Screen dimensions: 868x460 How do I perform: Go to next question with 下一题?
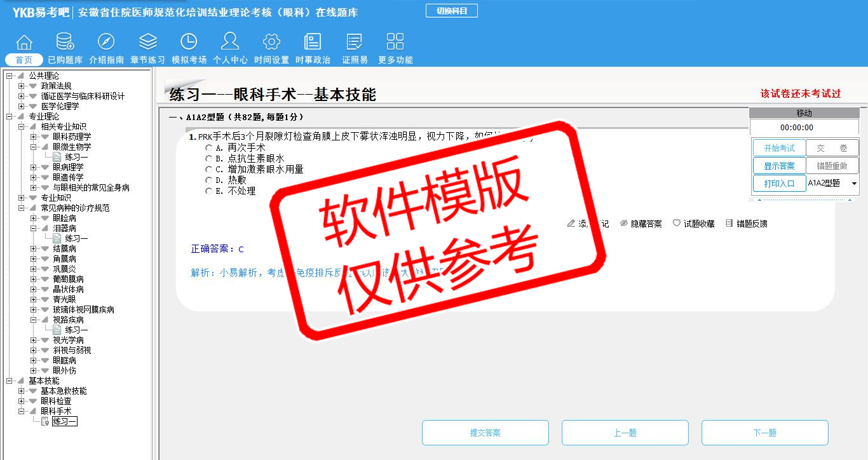(x=764, y=433)
